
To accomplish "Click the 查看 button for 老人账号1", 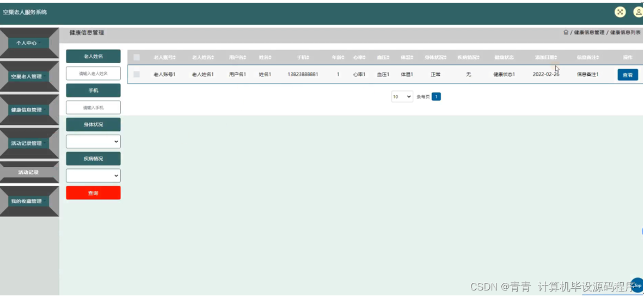I will pyautogui.click(x=628, y=75).
